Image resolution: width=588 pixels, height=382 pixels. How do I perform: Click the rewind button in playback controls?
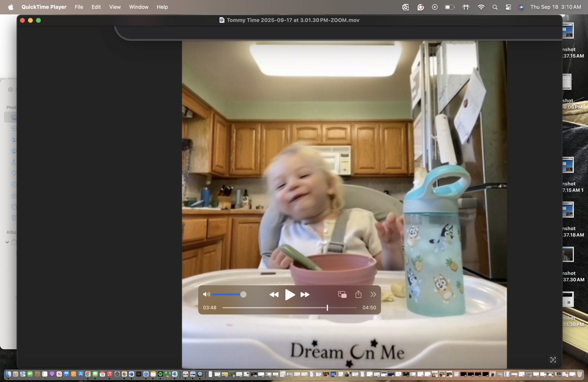(274, 294)
